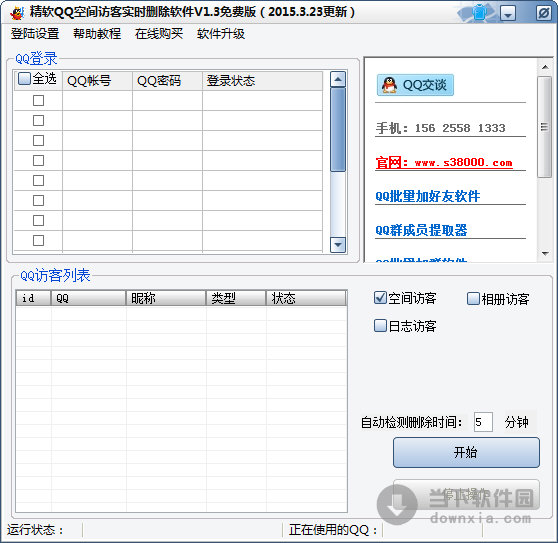This screenshot has height=543, width=558.
Task: Check the fifth row checkbox in QQ登录 table
Action: click(x=38, y=180)
